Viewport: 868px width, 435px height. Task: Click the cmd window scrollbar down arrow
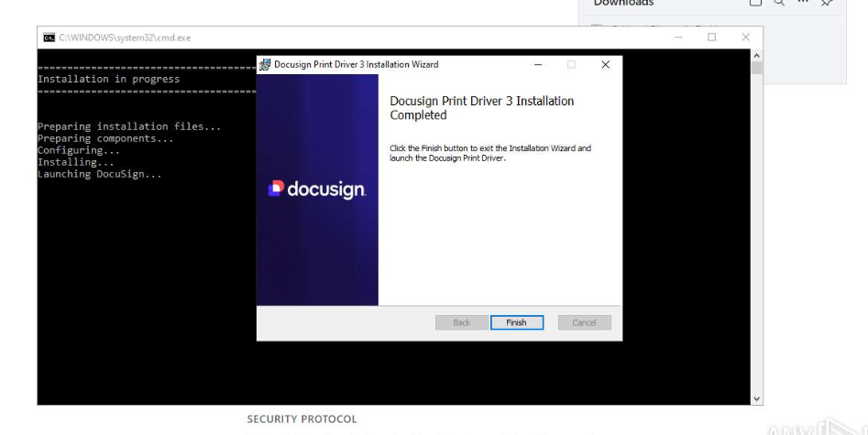coord(757,399)
